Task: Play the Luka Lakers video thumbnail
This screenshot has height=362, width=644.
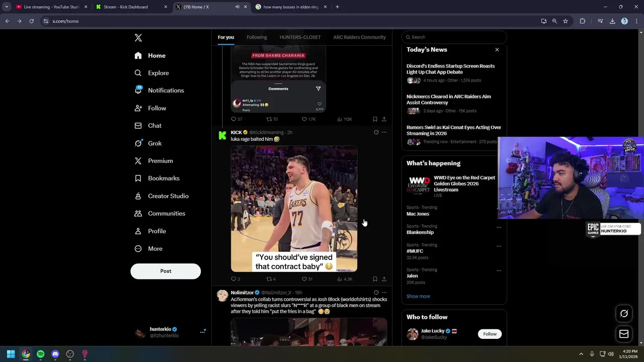Action: tap(294, 209)
